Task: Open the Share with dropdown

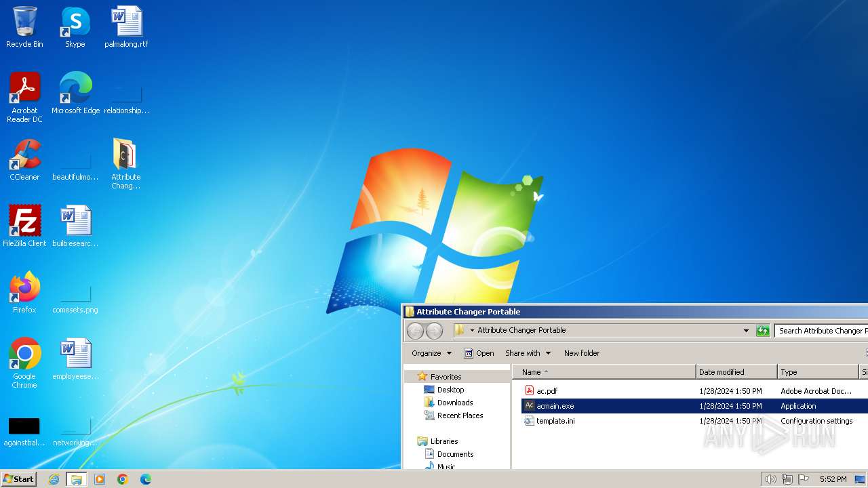Action: 528,353
